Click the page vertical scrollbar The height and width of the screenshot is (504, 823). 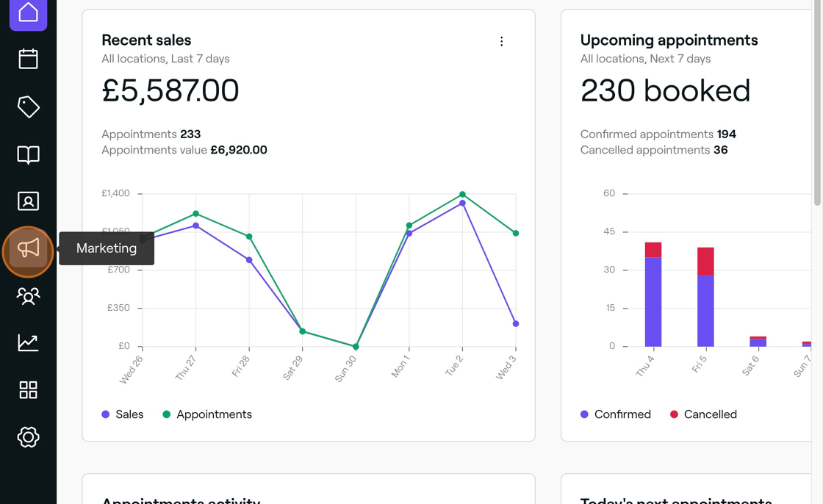tap(817, 102)
